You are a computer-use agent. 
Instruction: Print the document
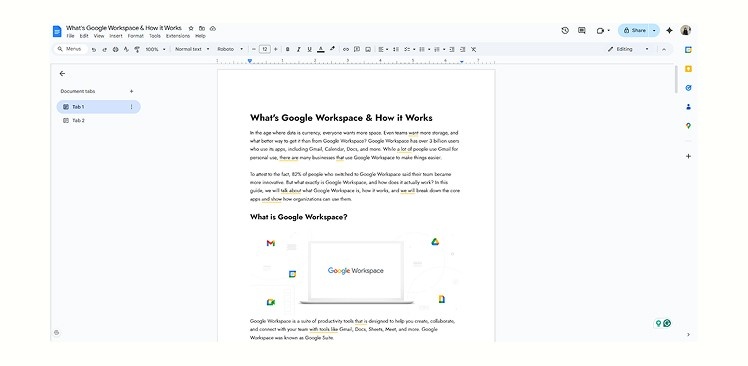click(115, 49)
